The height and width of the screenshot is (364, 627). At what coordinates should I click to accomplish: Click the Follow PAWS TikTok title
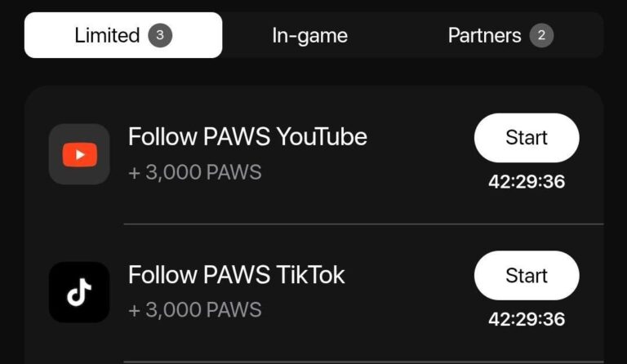tap(237, 275)
